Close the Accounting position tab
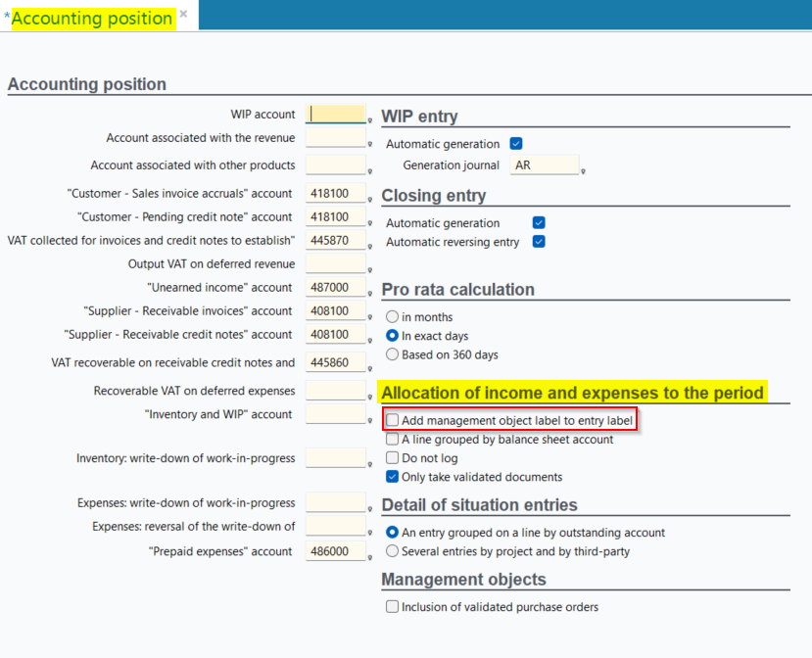The image size is (812, 658). click(183, 15)
